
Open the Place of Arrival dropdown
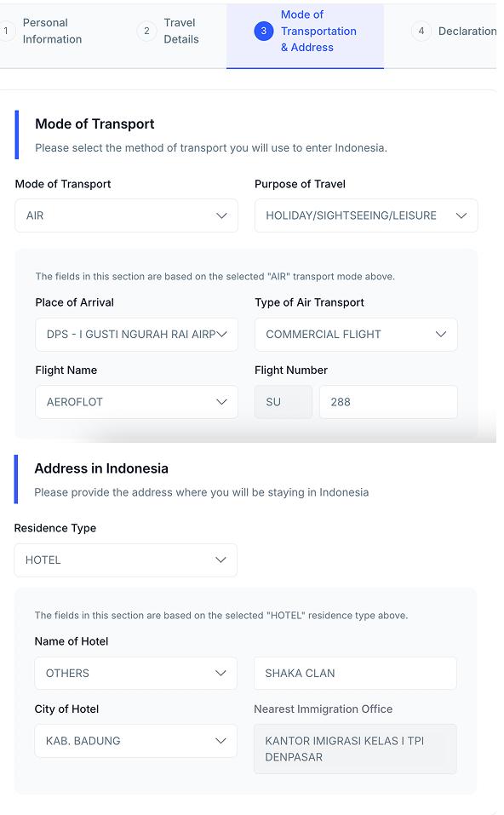[137, 334]
